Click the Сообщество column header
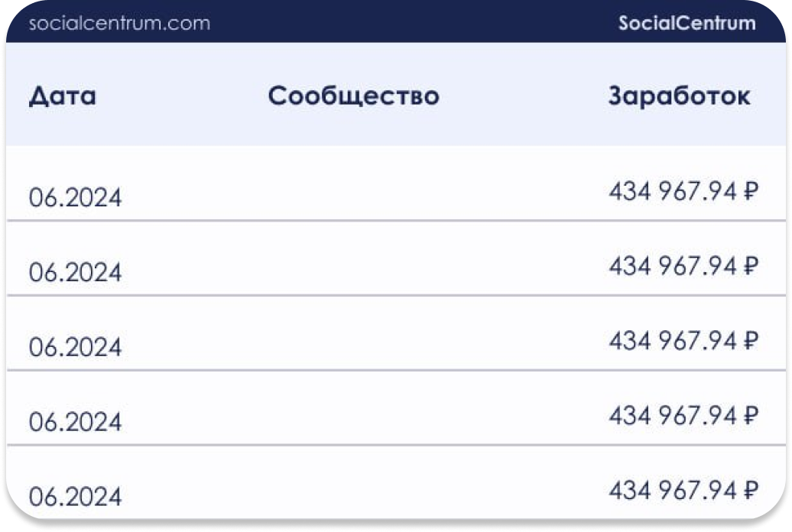The height and width of the screenshot is (532, 792). click(353, 97)
